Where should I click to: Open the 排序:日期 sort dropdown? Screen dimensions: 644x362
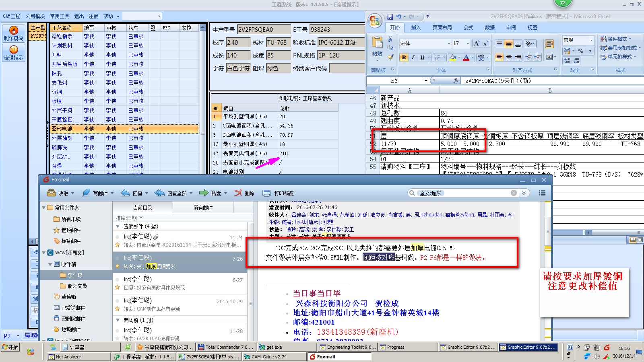coord(129,218)
